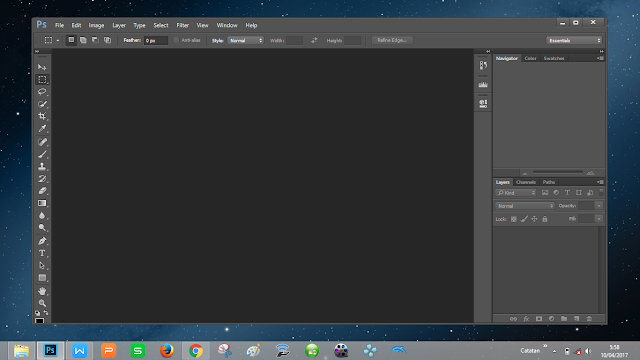640x360 pixels.
Task: Select the Horizontal Type tool
Action: click(42, 253)
